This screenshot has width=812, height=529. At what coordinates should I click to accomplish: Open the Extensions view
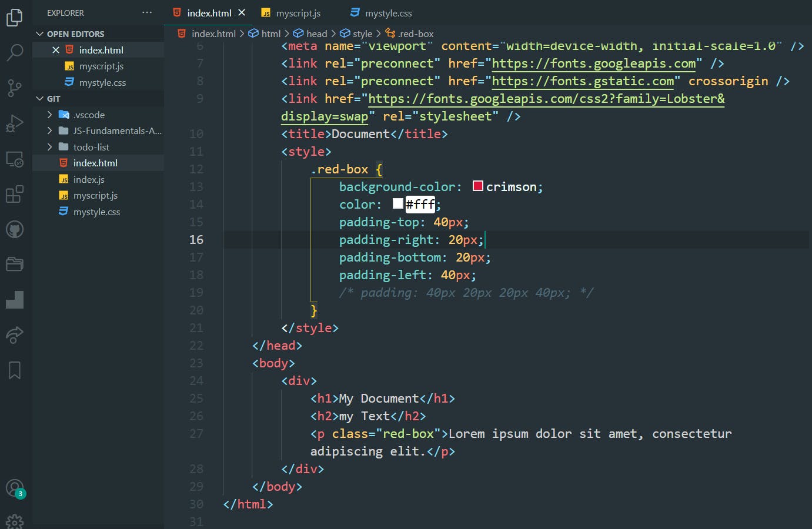[x=14, y=194]
